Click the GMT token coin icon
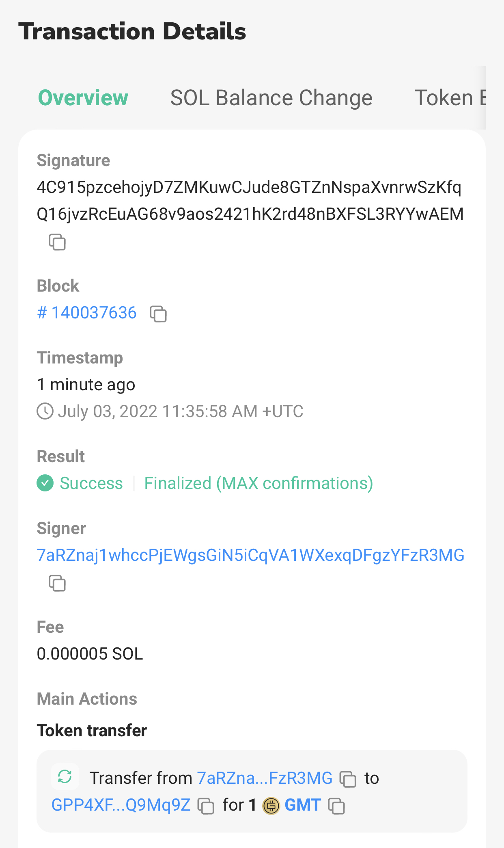The width and height of the screenshot is (504, 848). tap(271, 806)
